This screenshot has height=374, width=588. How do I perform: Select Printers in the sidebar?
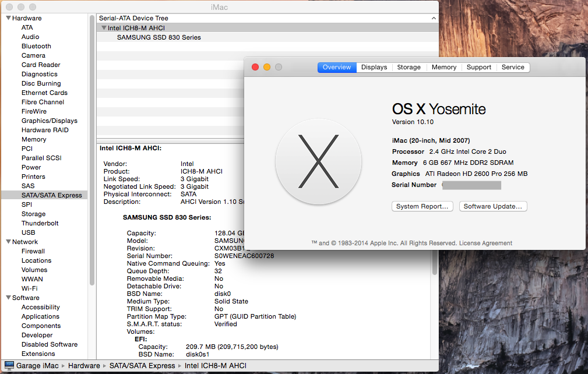[33, 177]
